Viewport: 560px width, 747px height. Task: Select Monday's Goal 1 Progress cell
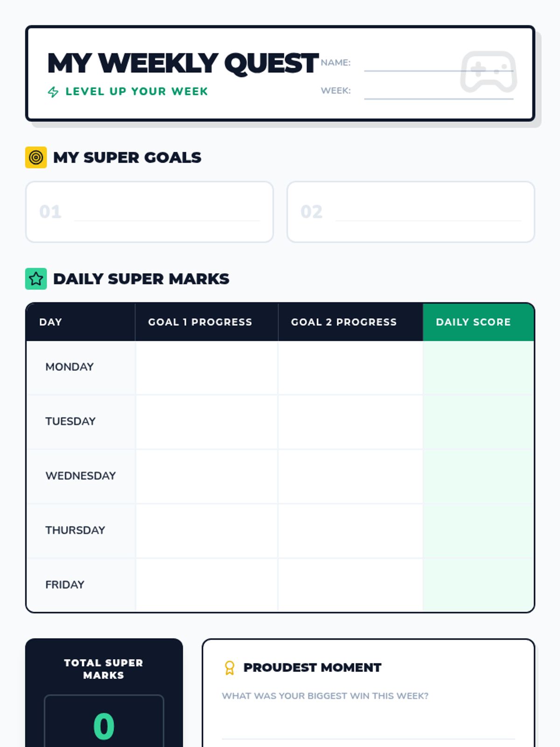tap(206, 367)
